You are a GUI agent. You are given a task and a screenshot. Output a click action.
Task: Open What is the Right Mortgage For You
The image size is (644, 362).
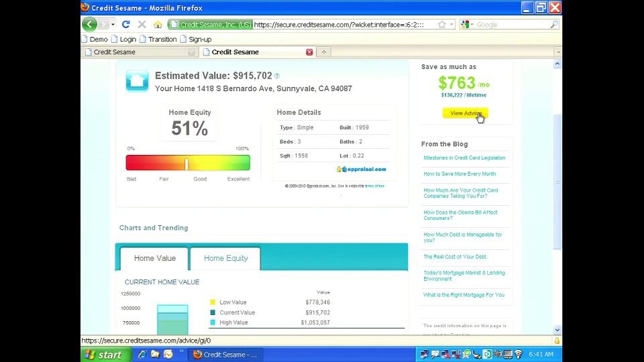point(464,295)
